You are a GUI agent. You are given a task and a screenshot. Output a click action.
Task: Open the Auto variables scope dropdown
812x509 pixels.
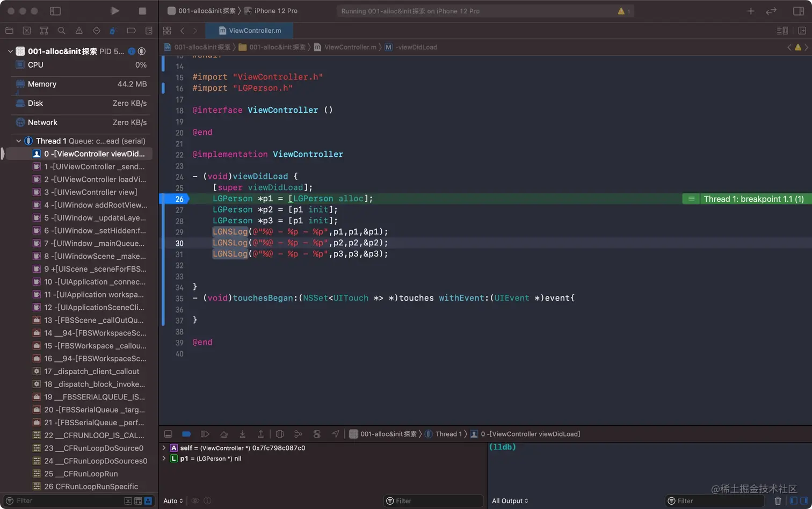pos(173,501)
